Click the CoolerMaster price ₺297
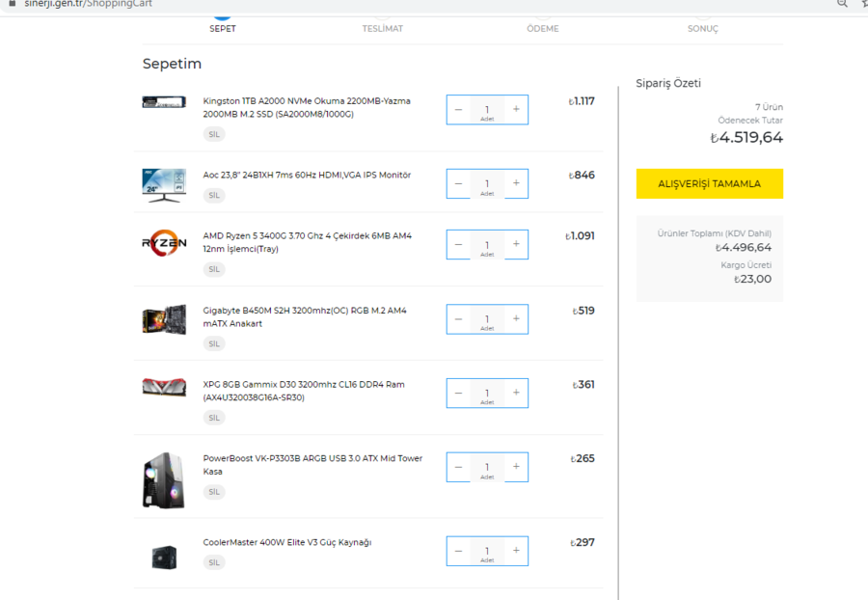868x600 pixels. (x=583, y=542)
